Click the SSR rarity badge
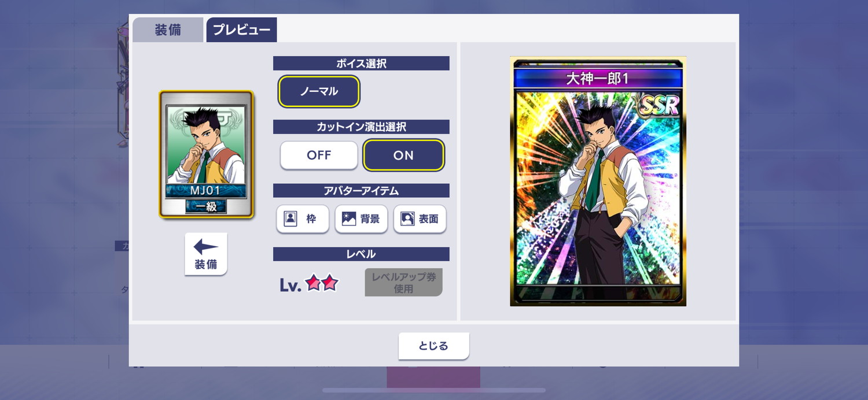 point(659,105)
